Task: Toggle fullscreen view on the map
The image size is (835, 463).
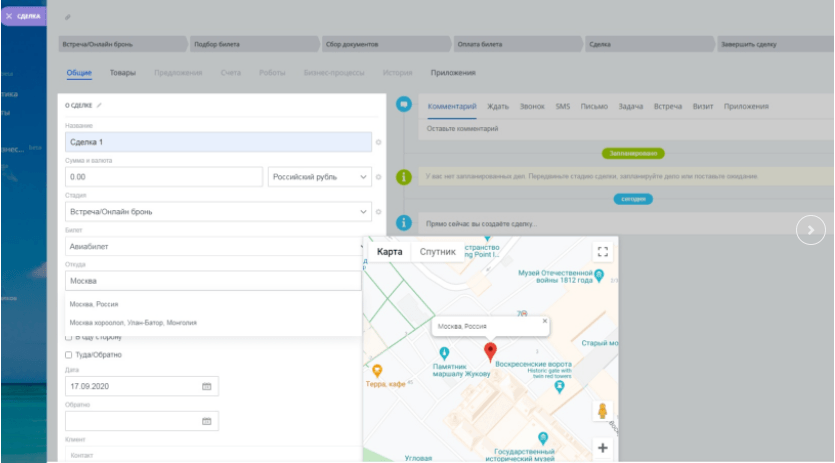Action: coord(602,252)
